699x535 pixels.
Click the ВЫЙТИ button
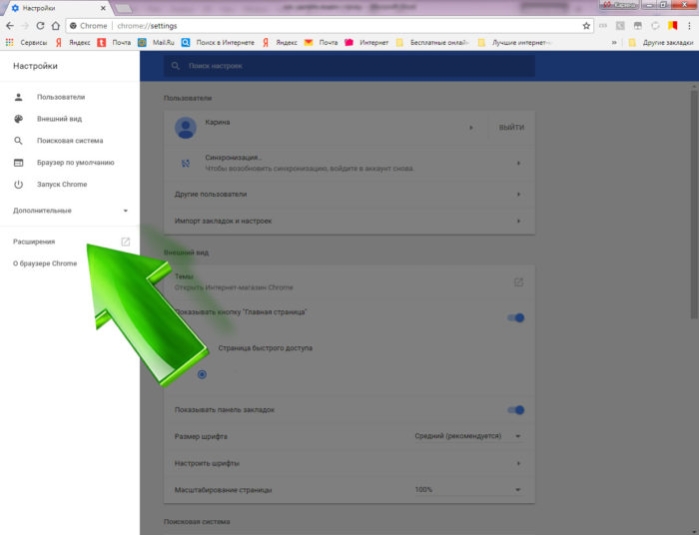point(511,128)
